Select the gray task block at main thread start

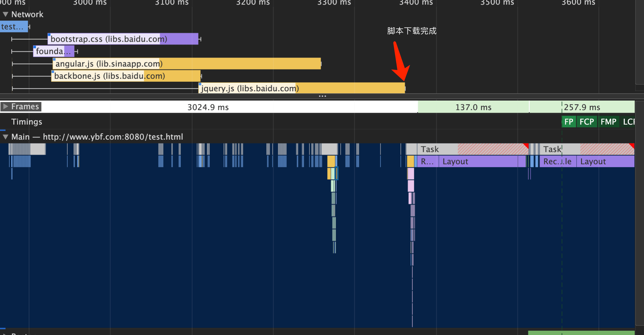coord(38,149)
